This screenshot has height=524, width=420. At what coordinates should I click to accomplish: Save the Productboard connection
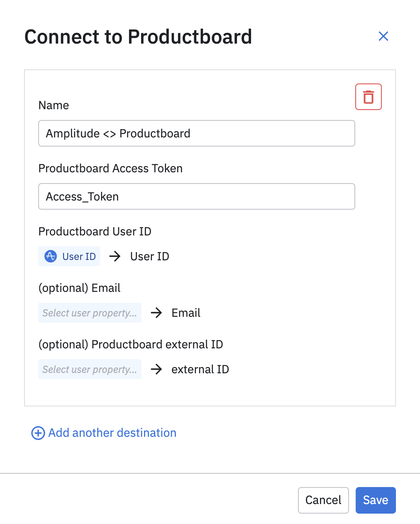tap(376, 500)
